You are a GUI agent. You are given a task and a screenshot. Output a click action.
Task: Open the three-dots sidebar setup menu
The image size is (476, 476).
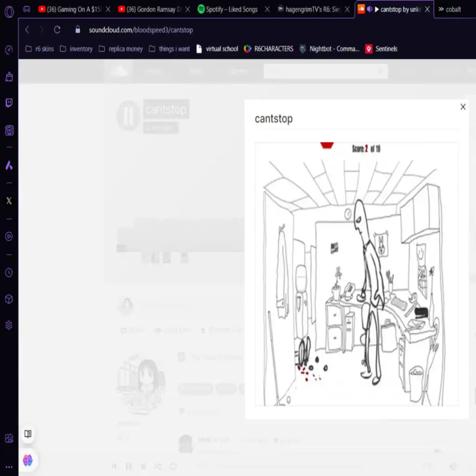(x=9, y=467)
